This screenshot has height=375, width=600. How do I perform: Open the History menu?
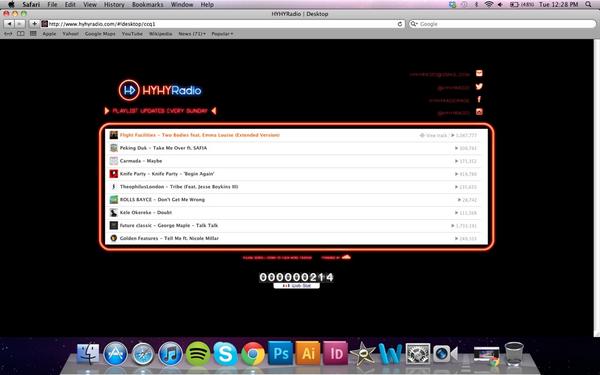click(x=114, y=5)
